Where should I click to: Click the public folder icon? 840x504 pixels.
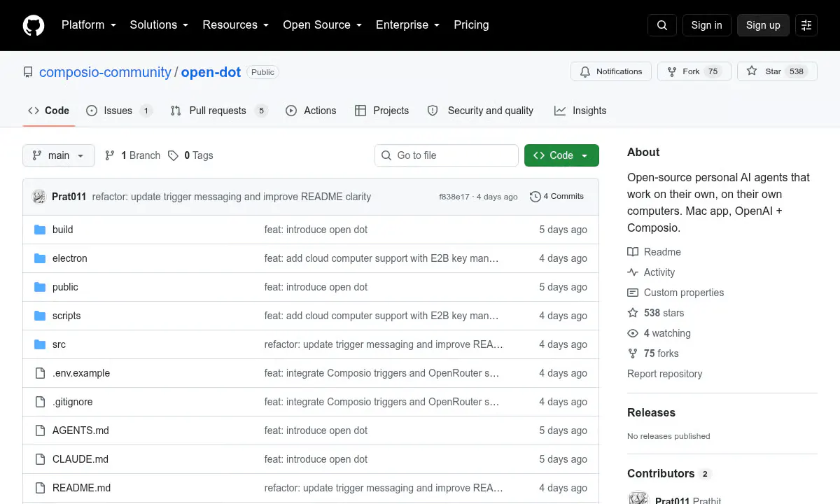coord(40,287)
